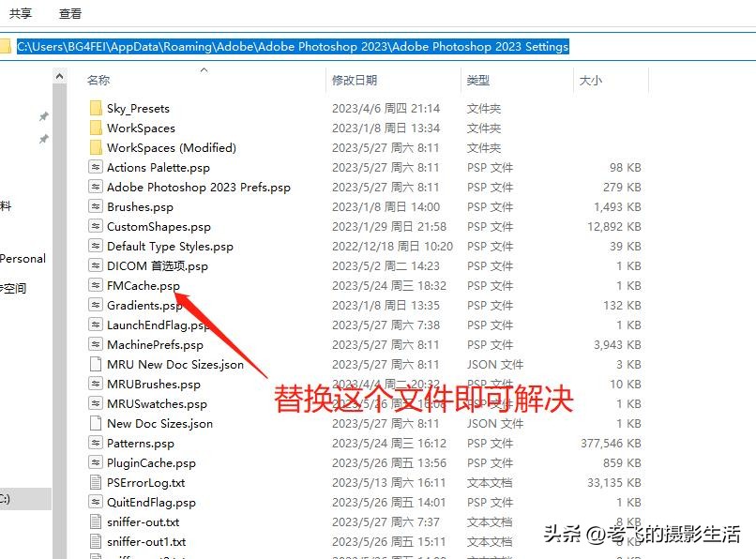Expand the Personal item in sidebar

coord(23,258)
